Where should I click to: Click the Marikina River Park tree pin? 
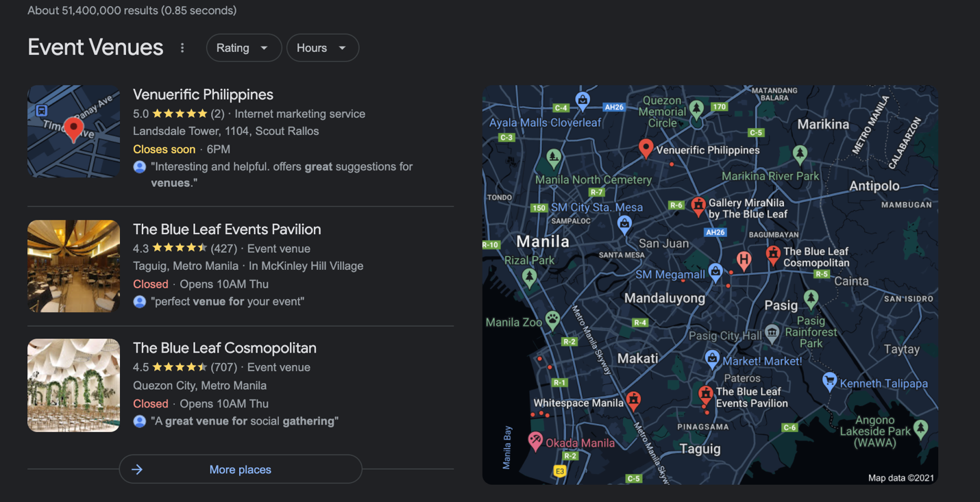coord(800,154)
